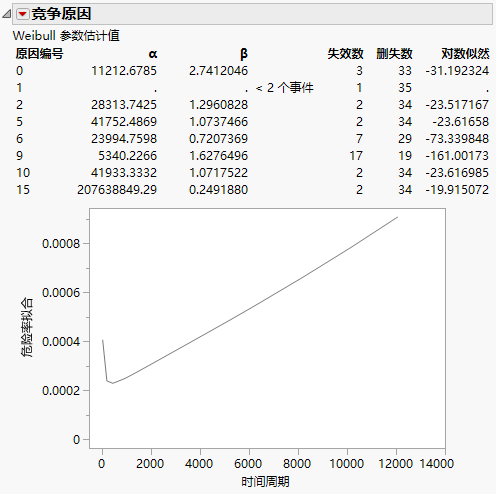Select log-likelihood value -73.339848
This screenshot has height=494, width=496.
[457, 139]
